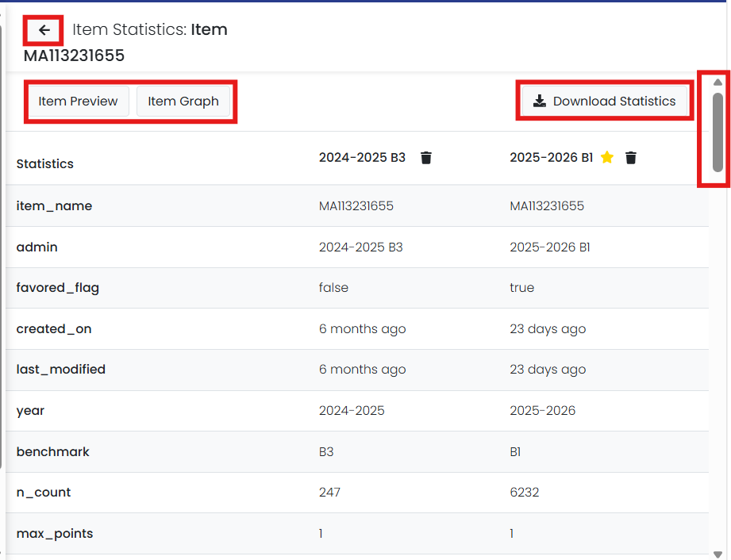Click the trash icon beside the favorited column
This screenshot has width=731, height=560.
[x=631, y=158]
